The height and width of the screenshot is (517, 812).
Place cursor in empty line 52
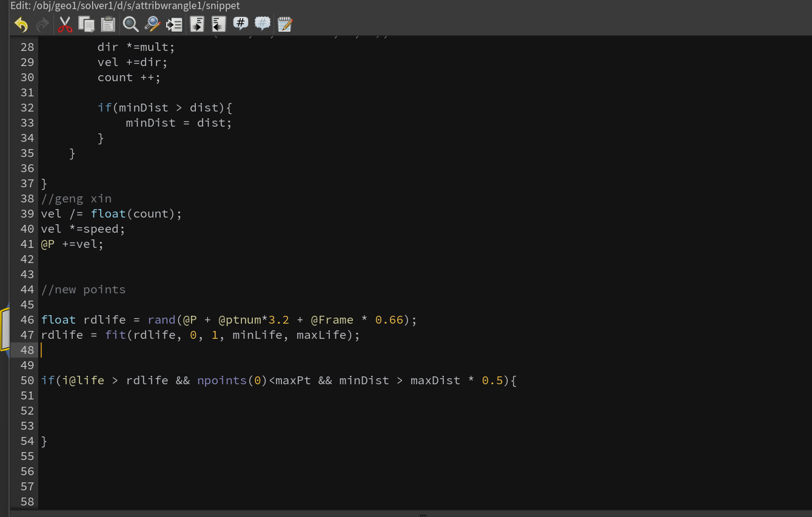point(424,410)
